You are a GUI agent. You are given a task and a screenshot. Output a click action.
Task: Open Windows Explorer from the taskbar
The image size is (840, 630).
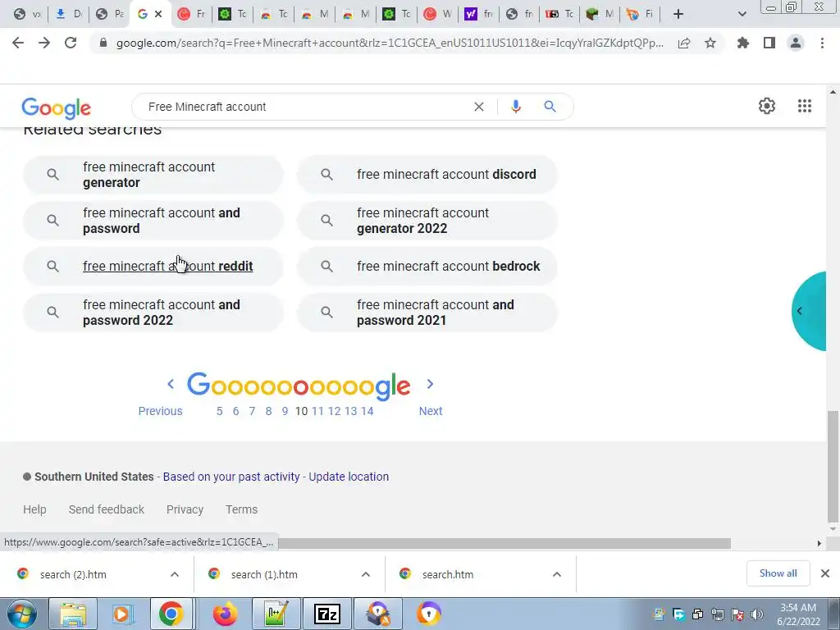click(73, 614)
